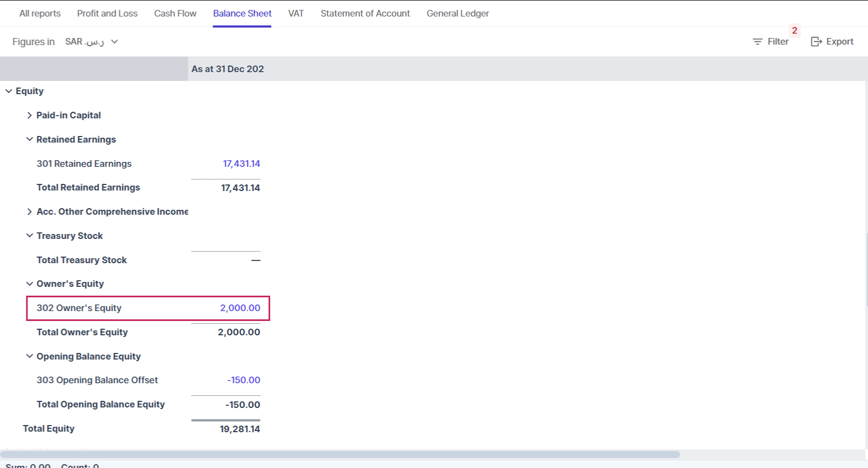Collapse the Retained Earnings group

coord(29,139)
